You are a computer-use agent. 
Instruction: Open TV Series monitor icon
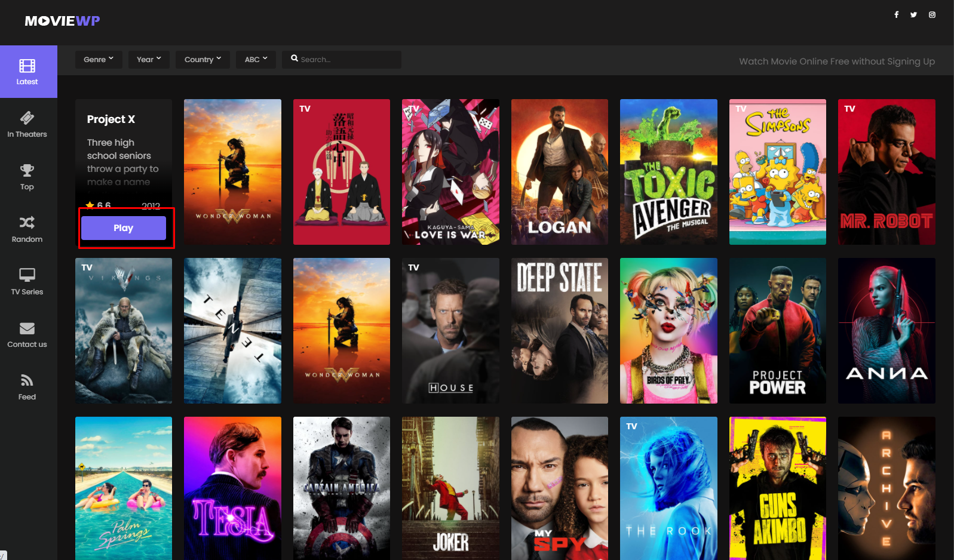[27, 275]
